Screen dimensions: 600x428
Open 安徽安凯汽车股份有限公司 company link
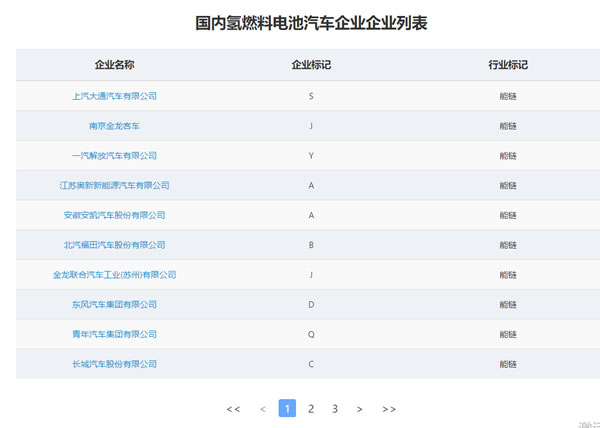[114, 215]
